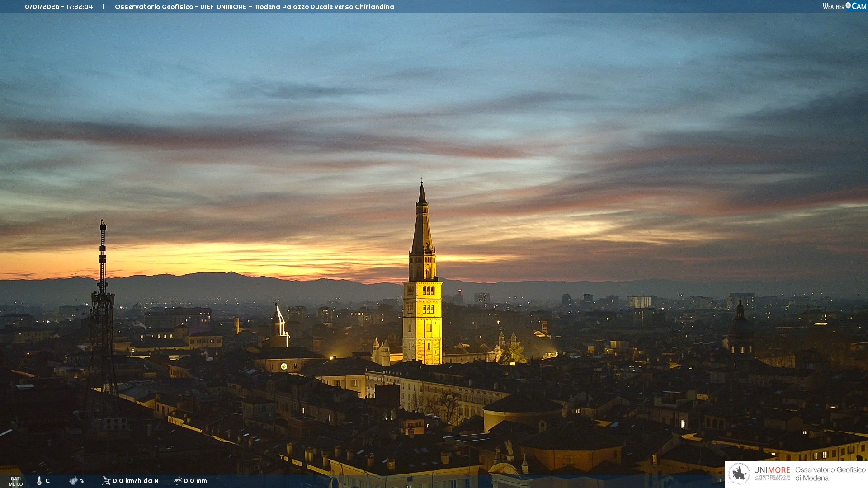This screenshot has width=868, height=488.
Task: Click the Osservatorio Geofisico camera title text
Action: click(254, 7)
